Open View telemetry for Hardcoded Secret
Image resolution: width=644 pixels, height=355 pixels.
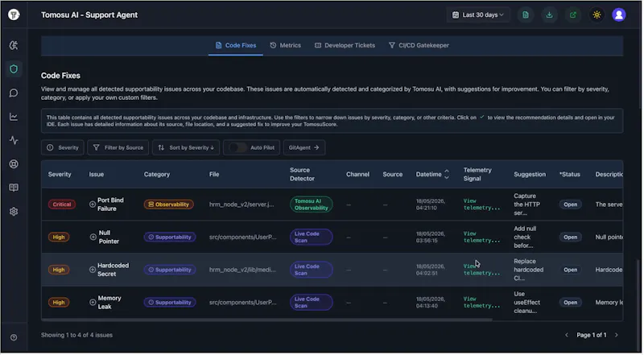[x=481, y=270]
